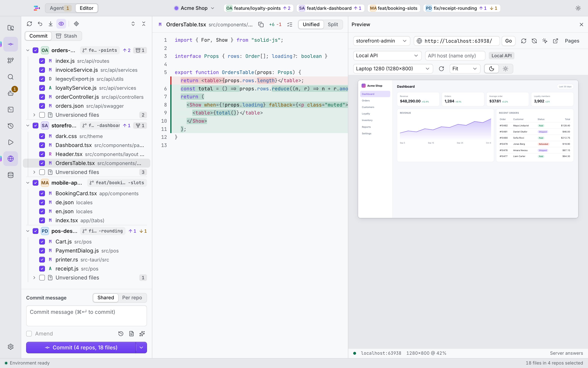Open the Fit zoom dropdown
This screenshot has height=368, width=588.
click(465, 69)
